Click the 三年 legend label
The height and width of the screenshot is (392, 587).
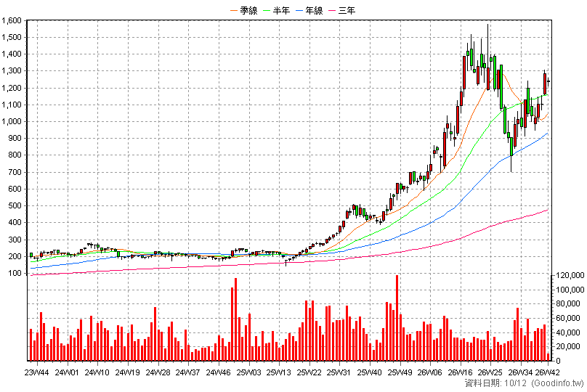pyautogui.click(x=347, y=10)
